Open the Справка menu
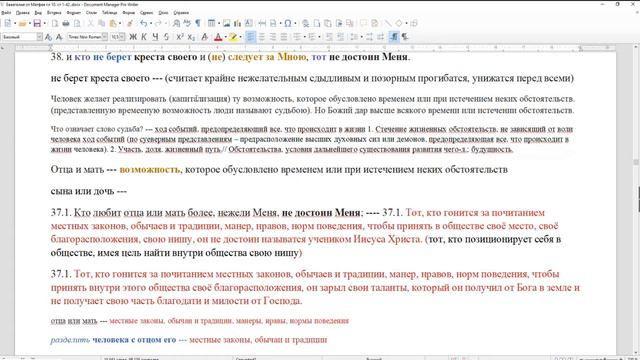This screenshot has width=640, height=360. click(x=181, y=13)
